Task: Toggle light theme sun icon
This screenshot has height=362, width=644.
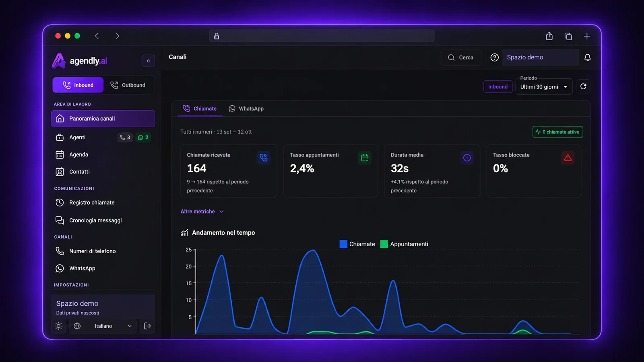Action: (x=59, y=326)
